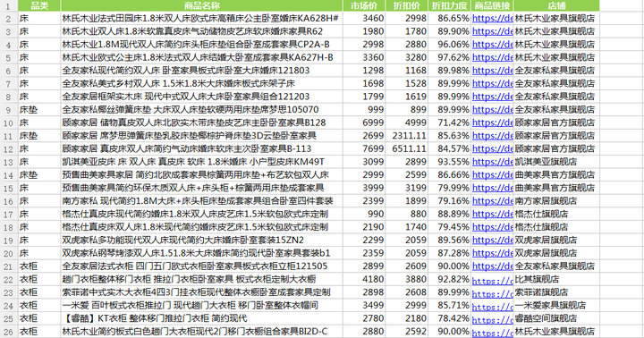
Task: Select discount rate cell 71.42%
Action: (x=449, y=123)
